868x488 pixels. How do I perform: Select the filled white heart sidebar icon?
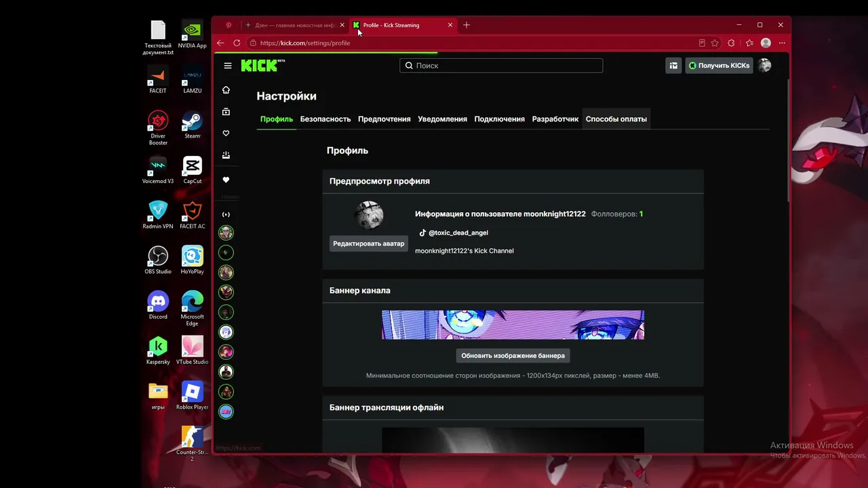(226, 180)
